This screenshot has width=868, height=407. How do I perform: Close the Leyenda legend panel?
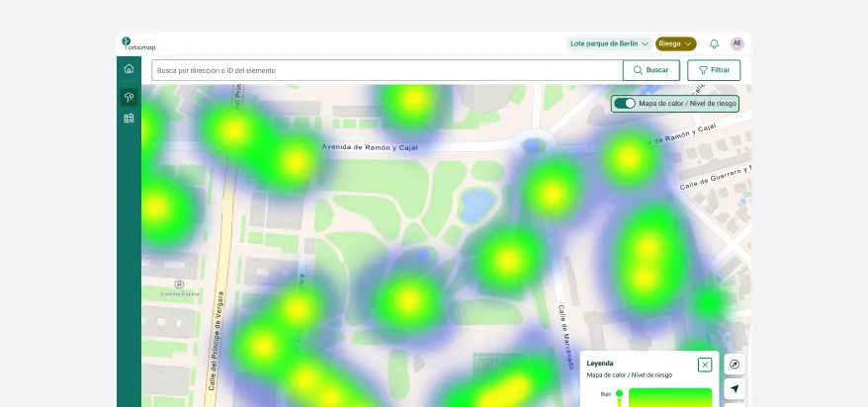tap(705, 365)
